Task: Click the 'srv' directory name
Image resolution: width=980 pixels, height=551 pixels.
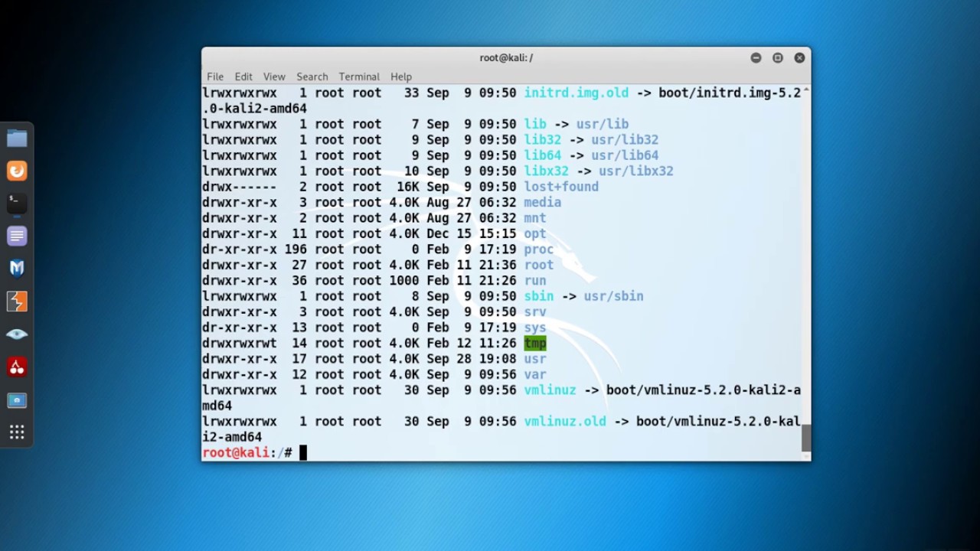Action: click(x=535, y=311)
